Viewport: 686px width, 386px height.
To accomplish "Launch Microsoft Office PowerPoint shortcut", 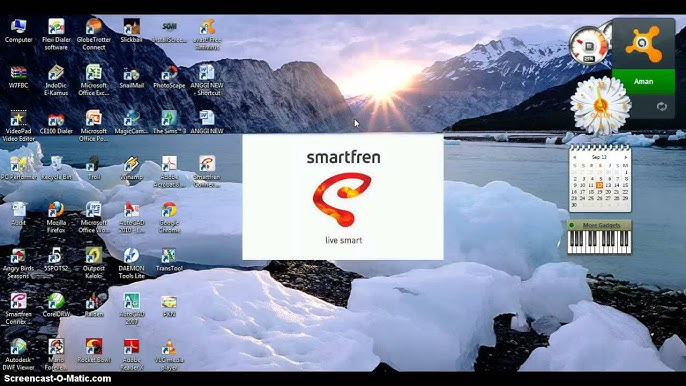I will point(94,126).
